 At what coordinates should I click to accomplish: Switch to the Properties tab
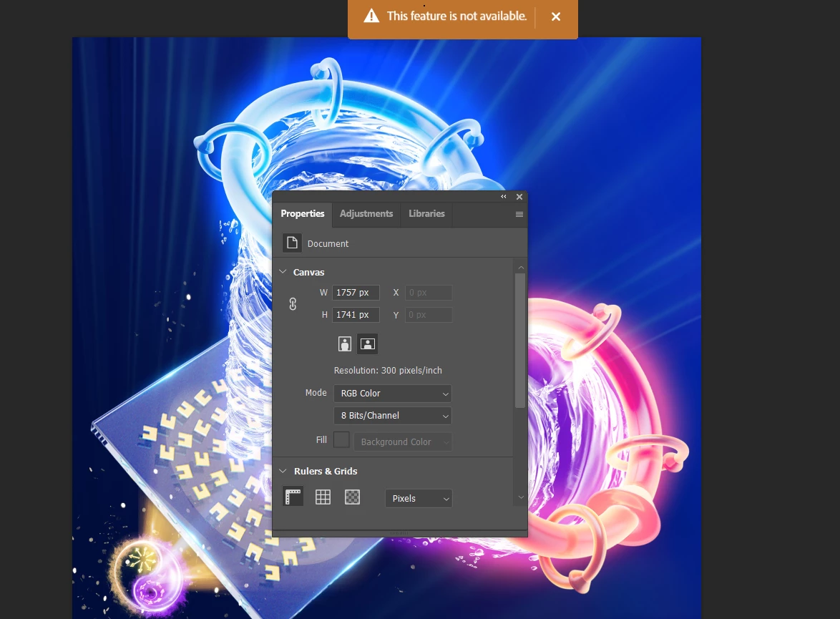coord(302,214)
